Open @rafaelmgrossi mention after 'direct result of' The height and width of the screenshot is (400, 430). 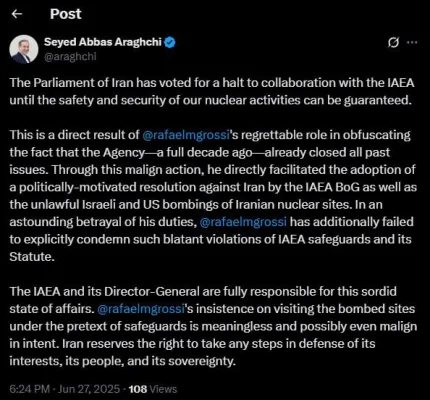point(186,135)
